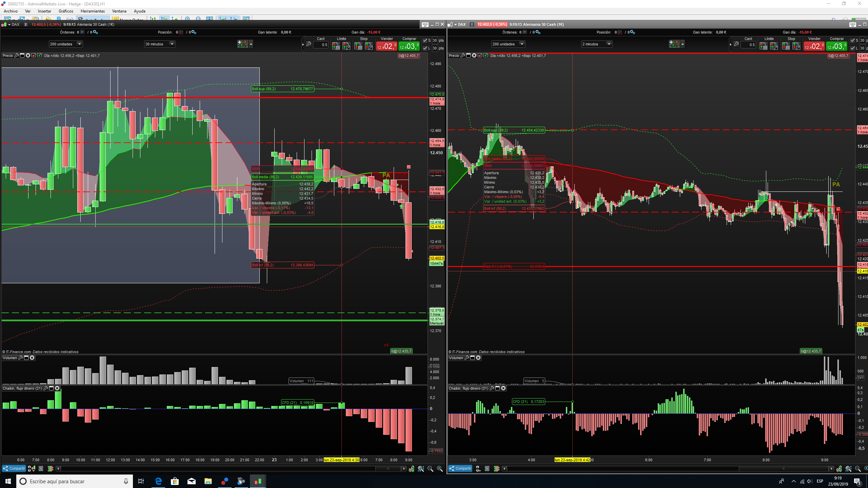
Task: Expand the 30 minutos timeframe dropdown
Action: pyautogui.click(x=172, y=44)
